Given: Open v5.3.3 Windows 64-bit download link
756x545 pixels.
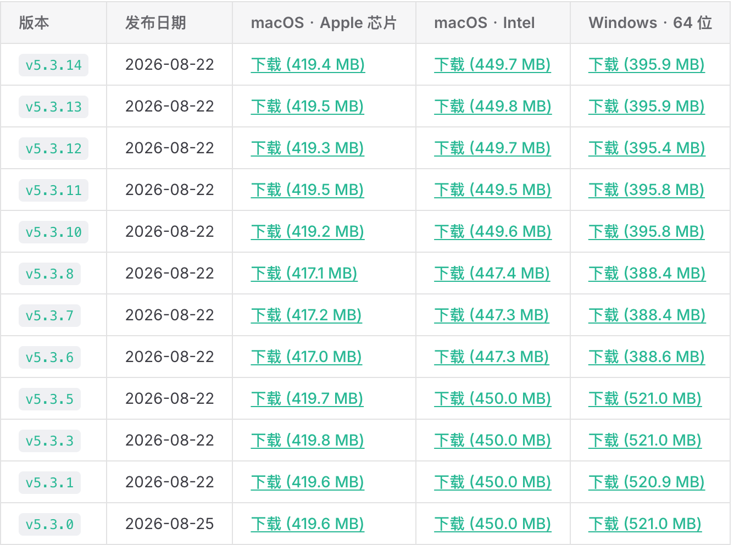Looking at the screenshot, I should click(x=645, y=441).
